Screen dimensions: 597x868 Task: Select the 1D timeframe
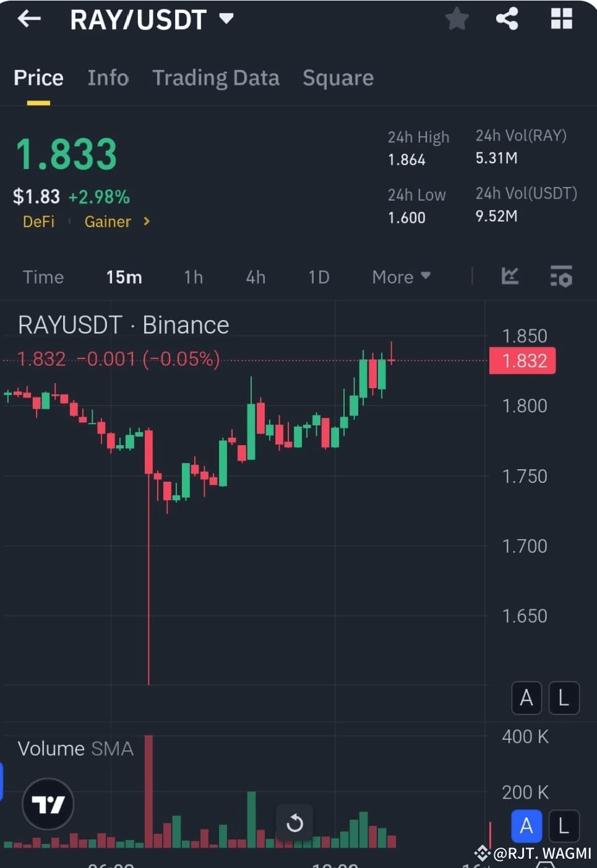click(318, 277)
